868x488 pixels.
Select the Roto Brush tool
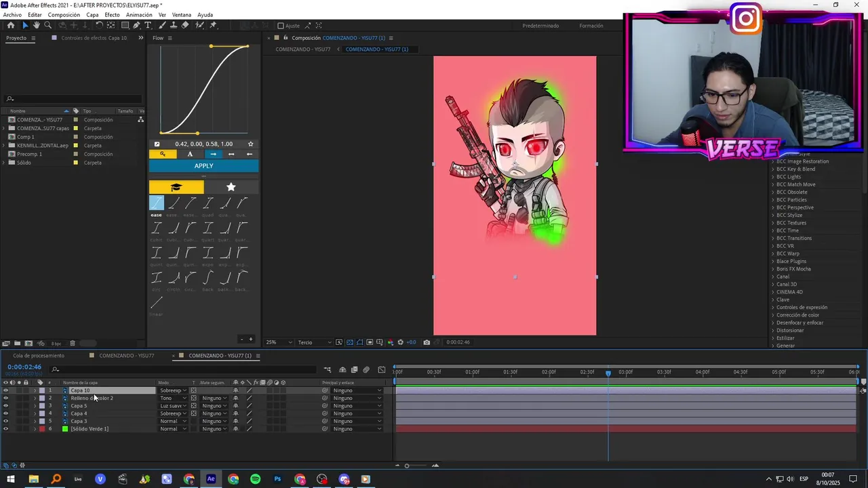[x=199, y=25]
